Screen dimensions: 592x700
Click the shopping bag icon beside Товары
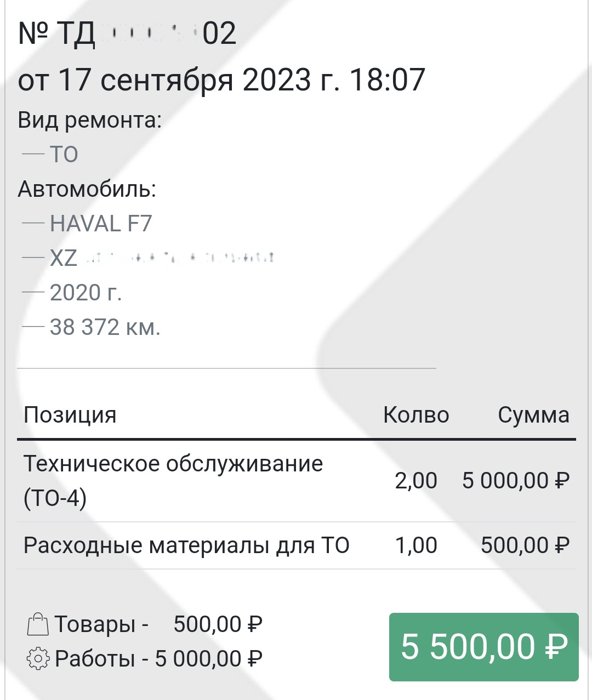[x=38, y=624]
